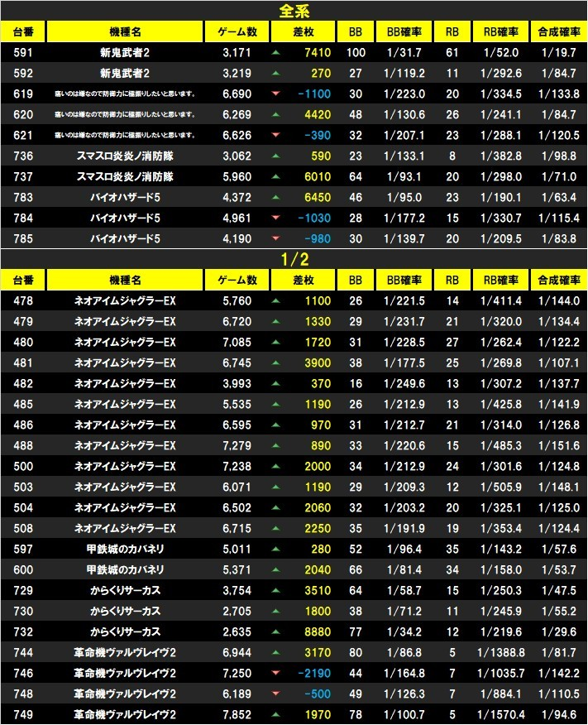Click the red down arrow in row 746
Screen dimensions: 588x725
[275, 673]
